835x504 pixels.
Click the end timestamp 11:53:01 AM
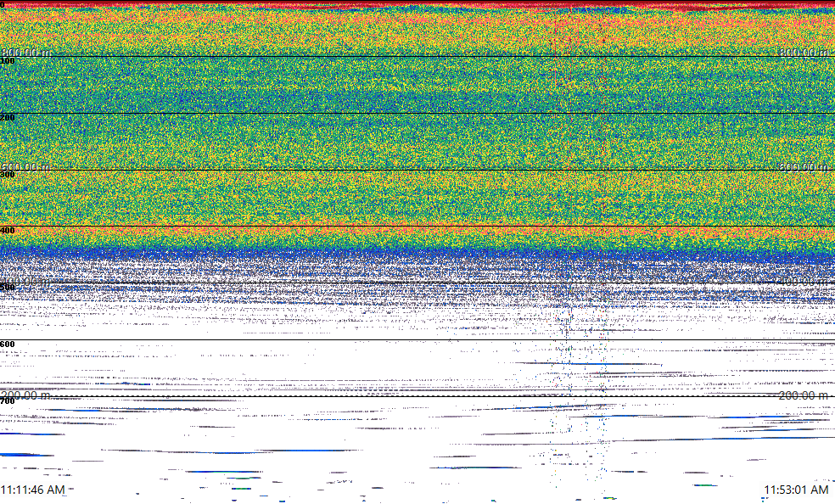(796, 490)
